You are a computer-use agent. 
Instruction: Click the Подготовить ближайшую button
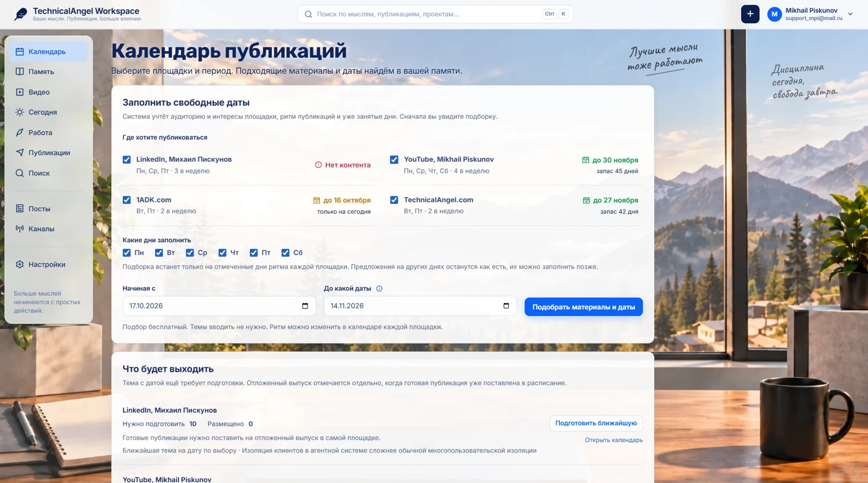tap(596, 423)
